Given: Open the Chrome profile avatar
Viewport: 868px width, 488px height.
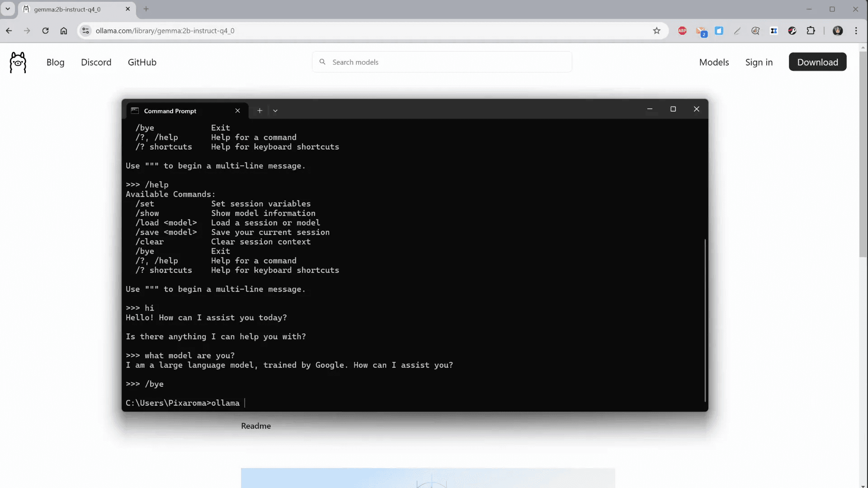Looking at the screenshot, I should pyautogui.click(x=837, y=31).
